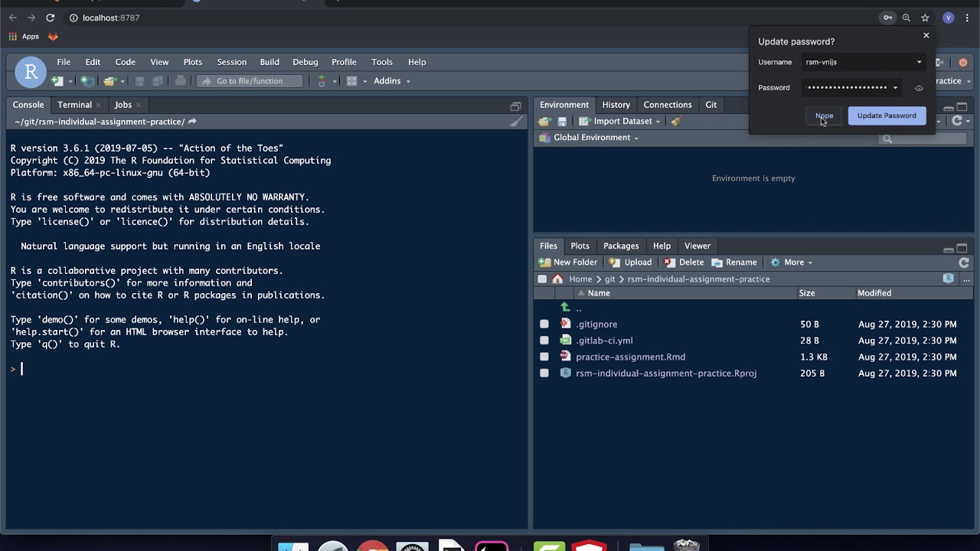Click the New Folder button
The height and width of the screenshot is (551, 980).
coord(568,262)
